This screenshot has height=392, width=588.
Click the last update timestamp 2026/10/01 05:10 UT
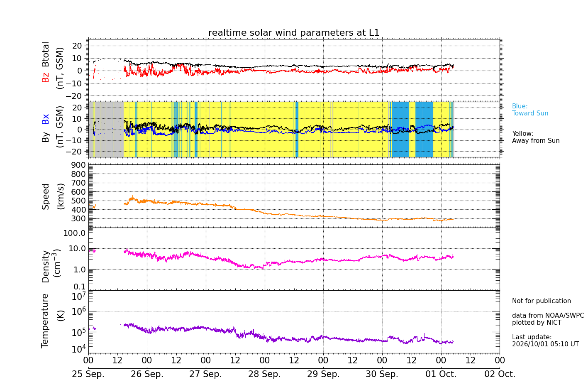coord(545,344)
